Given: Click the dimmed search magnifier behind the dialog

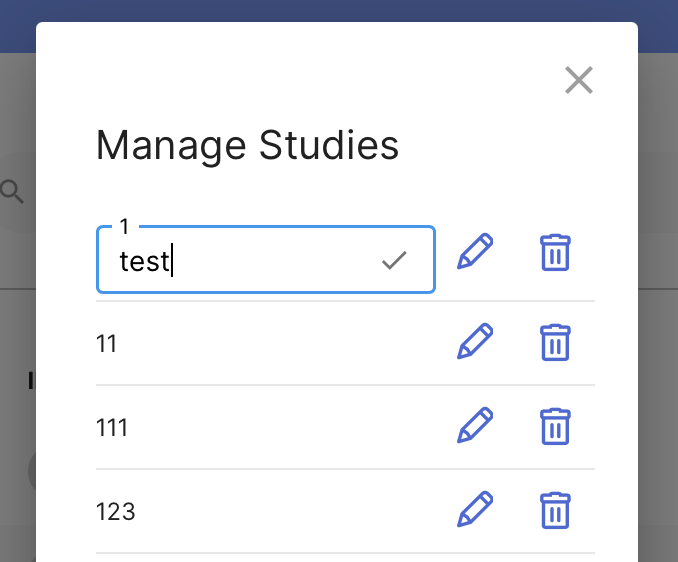Looking at the screenshot, I should 12,192.
